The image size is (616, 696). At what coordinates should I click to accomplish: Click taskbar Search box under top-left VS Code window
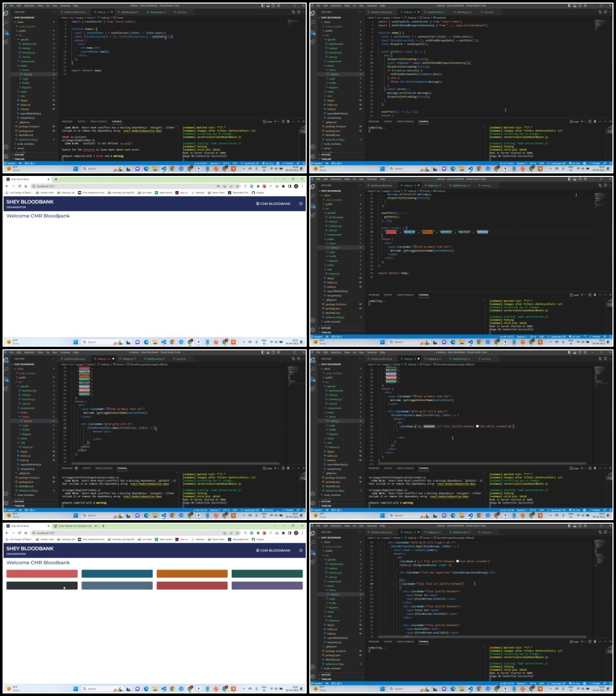point(102,168)
